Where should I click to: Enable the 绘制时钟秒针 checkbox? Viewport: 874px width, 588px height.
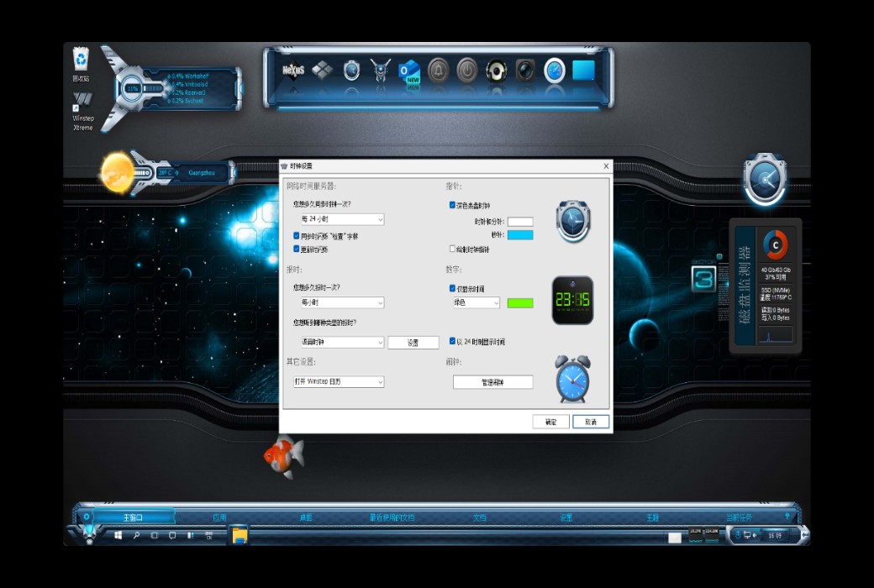tap(451, 247)
